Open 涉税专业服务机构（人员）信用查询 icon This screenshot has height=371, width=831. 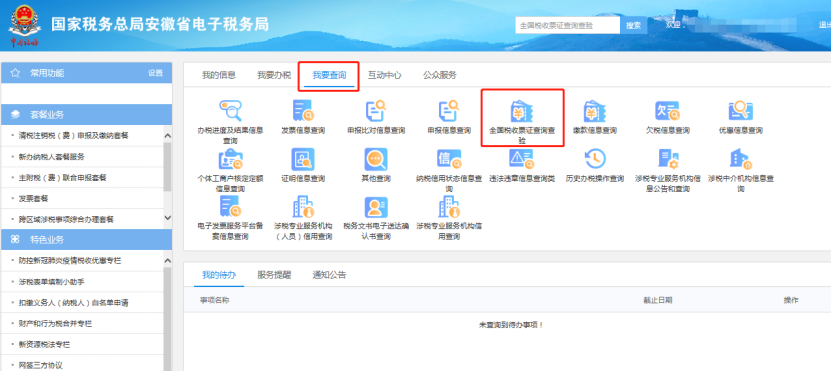click(303, 207)
